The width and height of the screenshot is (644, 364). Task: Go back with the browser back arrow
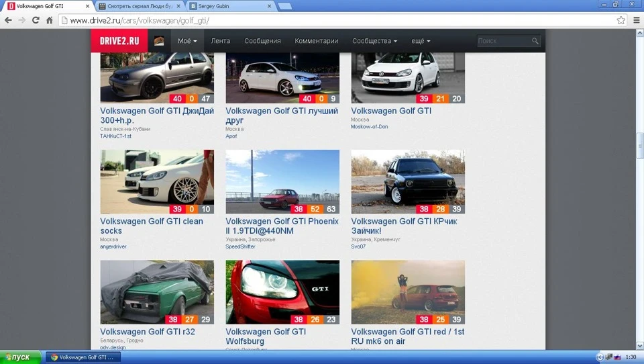click(8, 20)
